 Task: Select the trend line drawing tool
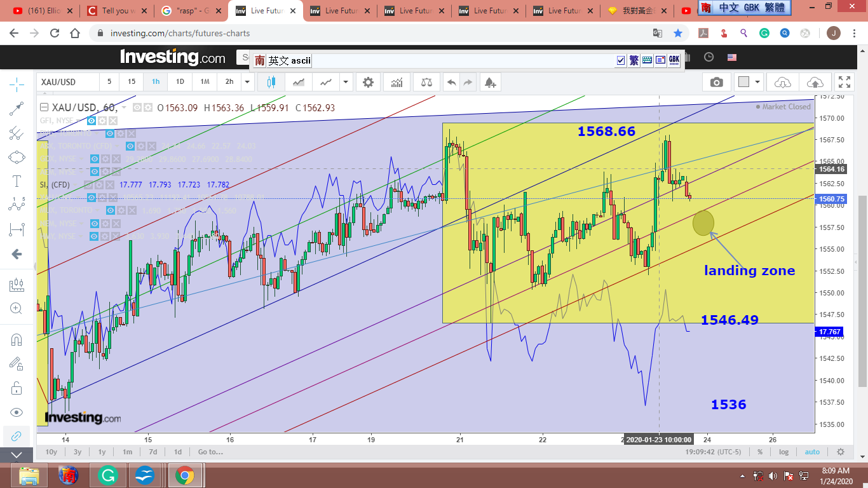click(17, 109)
